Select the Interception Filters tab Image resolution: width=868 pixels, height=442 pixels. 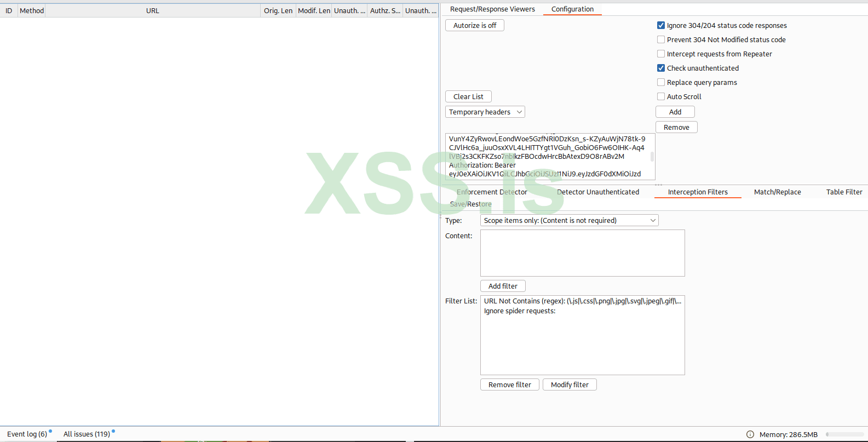[698, 192]
